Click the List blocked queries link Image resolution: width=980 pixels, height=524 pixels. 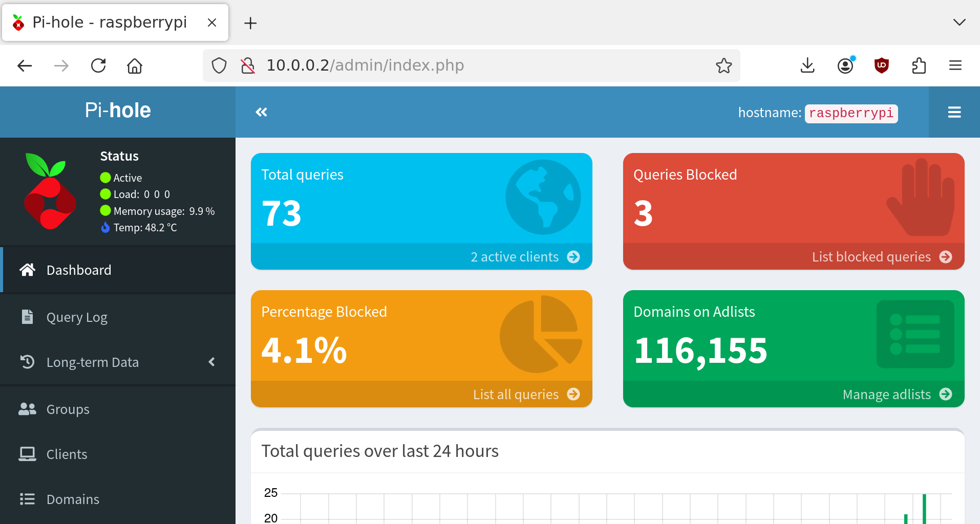pyautogui.click(x=871, y=257)
